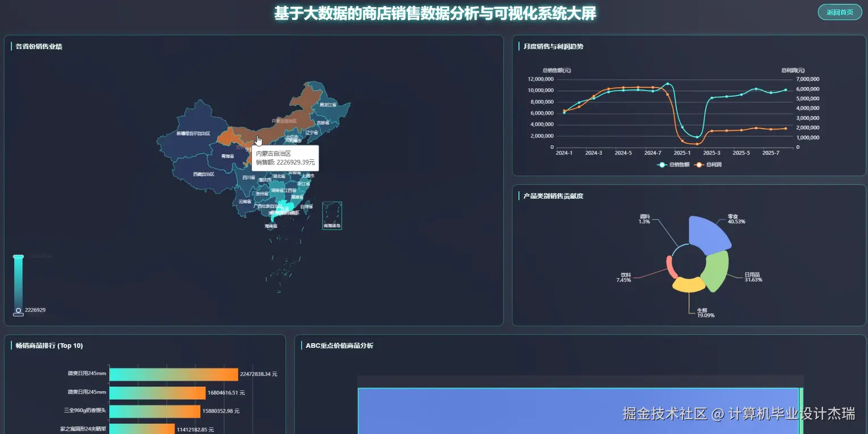Select 西藏自治区 on the map
This screenshot has width=868, height=434.
(204, 174)
